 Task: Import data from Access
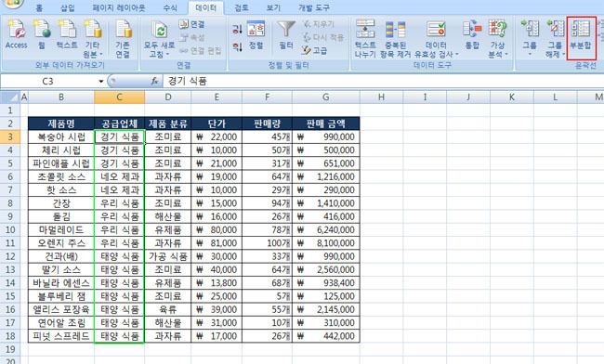pos(16,35)
